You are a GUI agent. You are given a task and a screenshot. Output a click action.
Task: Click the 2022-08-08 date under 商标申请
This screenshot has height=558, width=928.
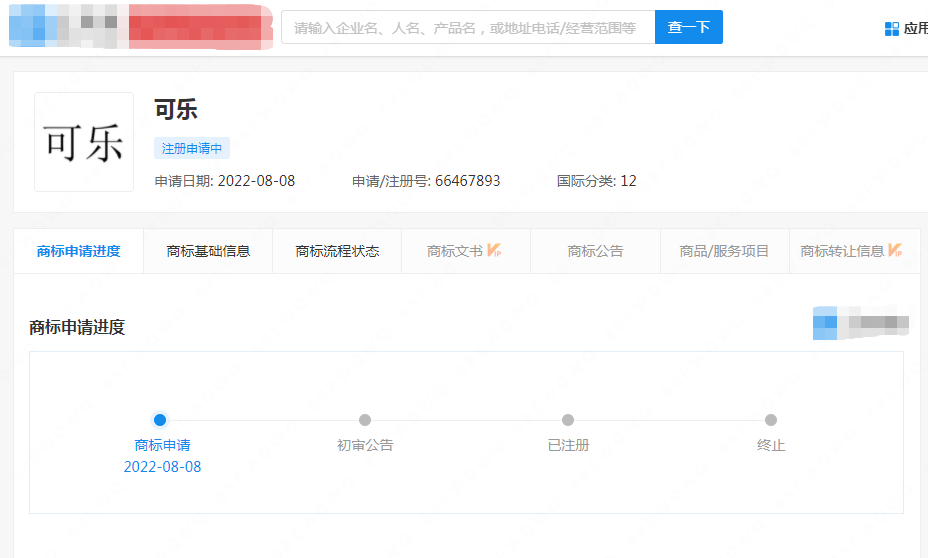tap(162, 467)
